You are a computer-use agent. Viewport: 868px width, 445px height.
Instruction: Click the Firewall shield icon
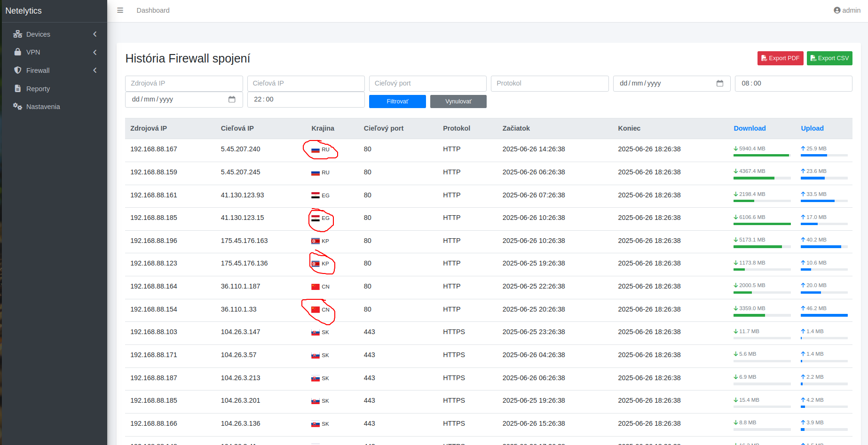(x=18, y=70)
